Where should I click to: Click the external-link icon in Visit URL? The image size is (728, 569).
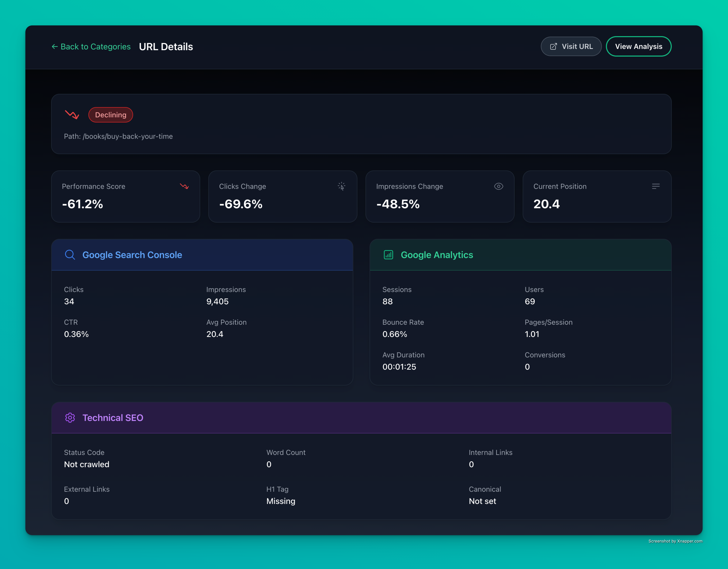tap(553, 46)
